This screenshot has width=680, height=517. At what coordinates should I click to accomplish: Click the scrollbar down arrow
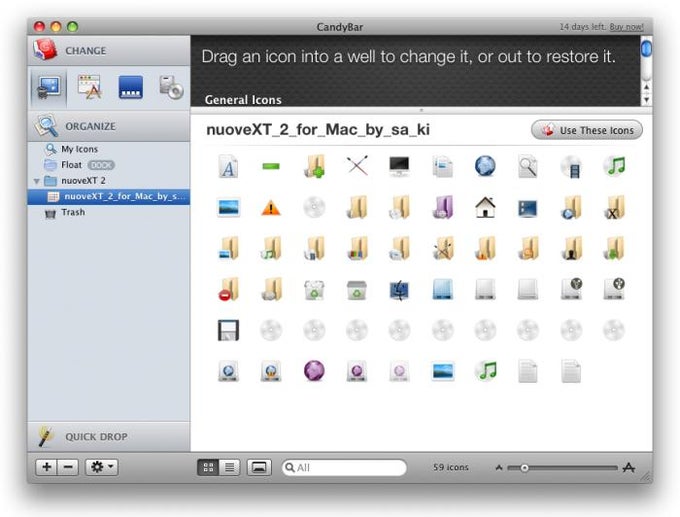(x=646, y=100)
